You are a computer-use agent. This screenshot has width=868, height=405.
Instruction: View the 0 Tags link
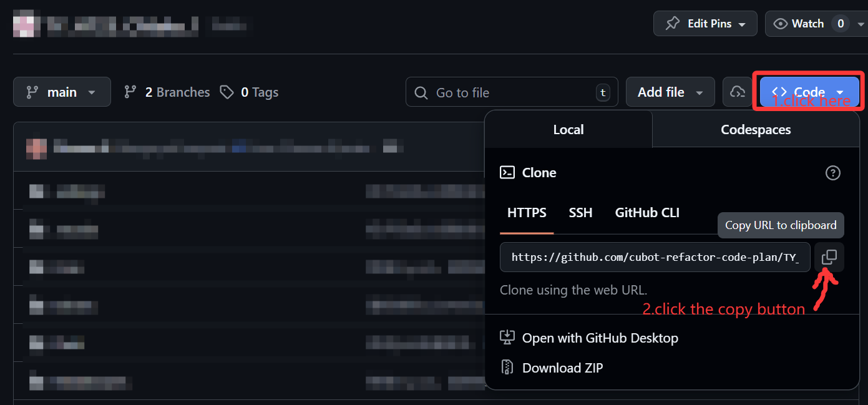pos(250,92)
